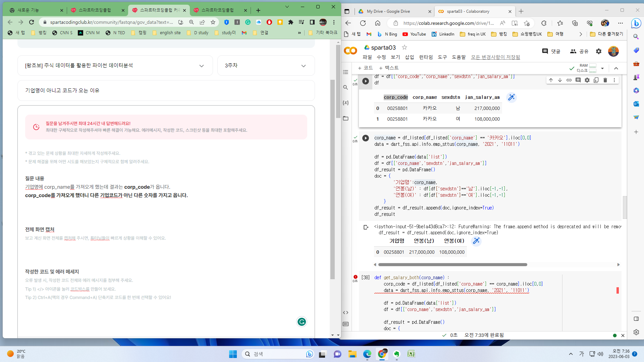
Task: Open Bing chat button in the Edge sidebar
Action: coord(636,23)
